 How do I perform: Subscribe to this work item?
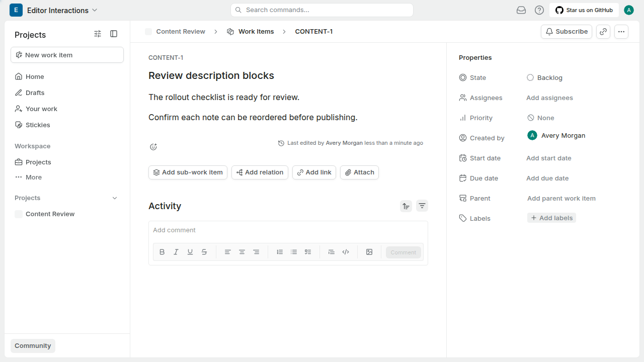click(x=567, y=32)
